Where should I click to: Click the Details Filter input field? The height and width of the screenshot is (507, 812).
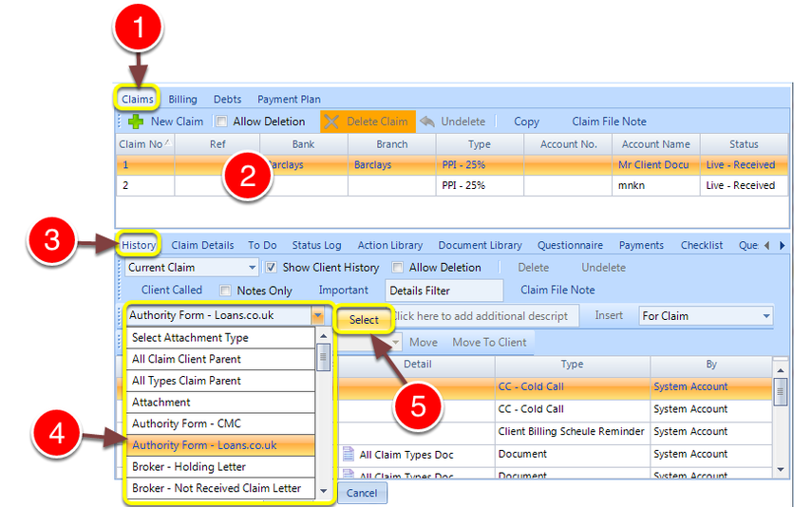pos(444,291)
